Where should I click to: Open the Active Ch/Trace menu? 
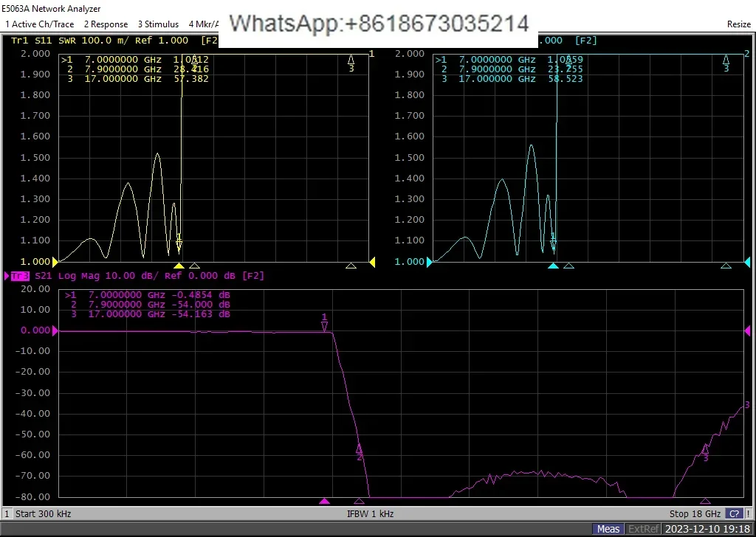39,24
